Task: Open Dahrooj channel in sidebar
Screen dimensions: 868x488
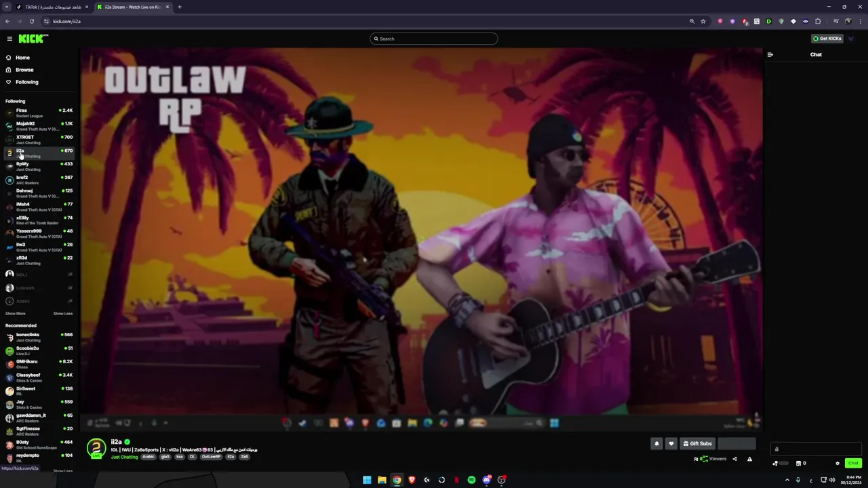Action: pyautogui.click(x=39, y=193)
